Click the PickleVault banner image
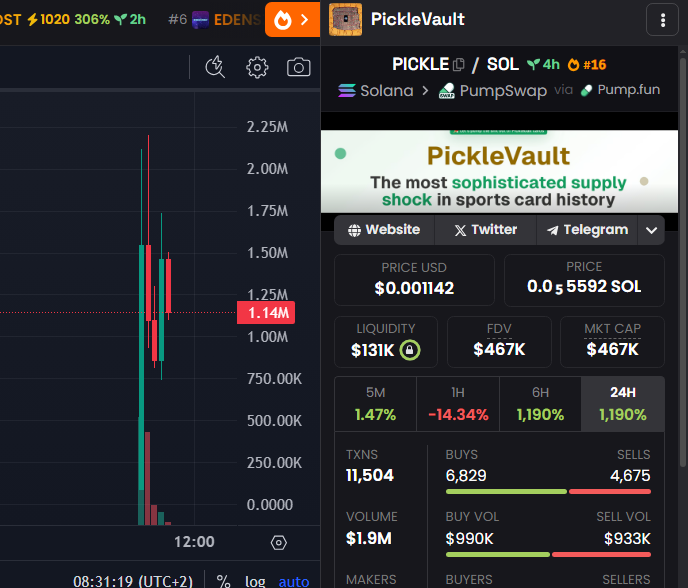The width and height of the screenshot is (688, 588). click(499, 172)
